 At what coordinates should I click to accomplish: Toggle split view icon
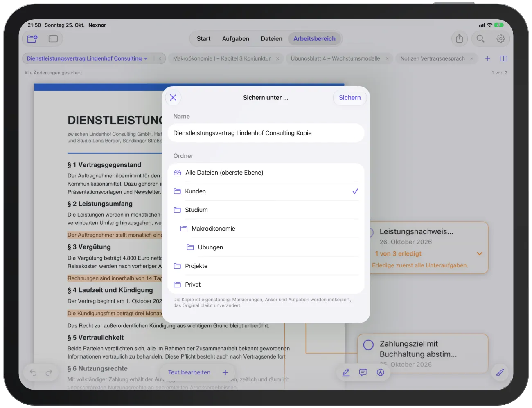[x=504, y=58]
